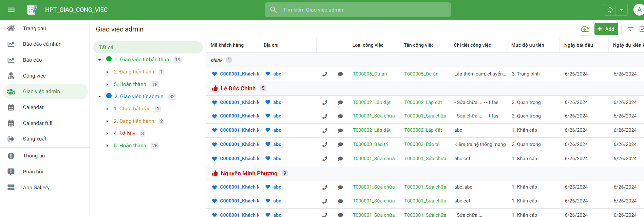Screen dimensions: 644x217
Task: Open the filter options icon
Action: click(x=630, y=29)
